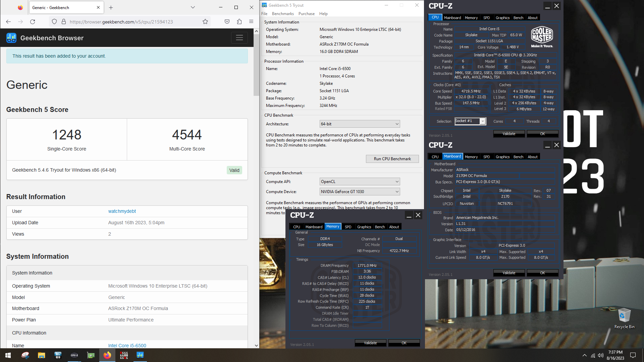Screen dimensions: 644x362
Task: Bookmark this page with the star icon
Action: click(x=205, y=22)
